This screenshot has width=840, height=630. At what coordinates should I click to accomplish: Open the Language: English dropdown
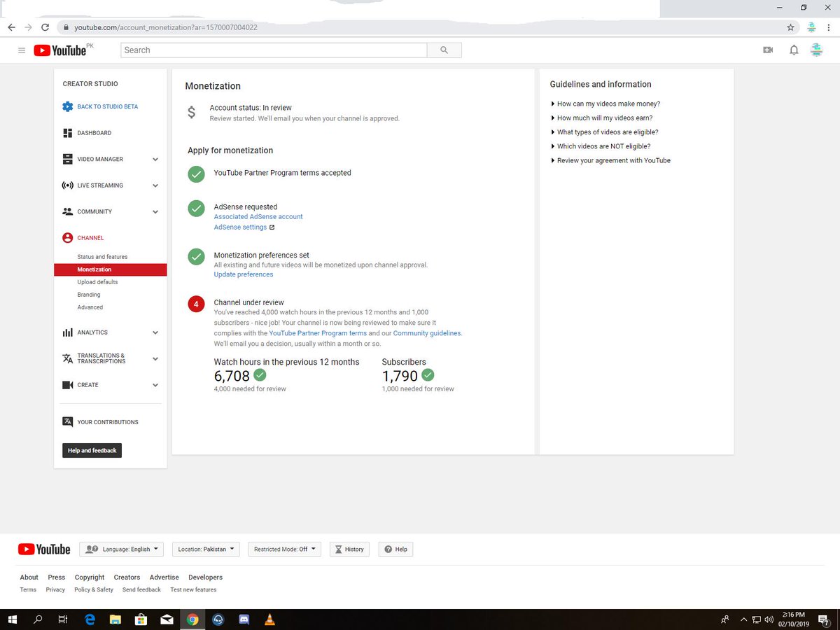[x=121, y=549]
